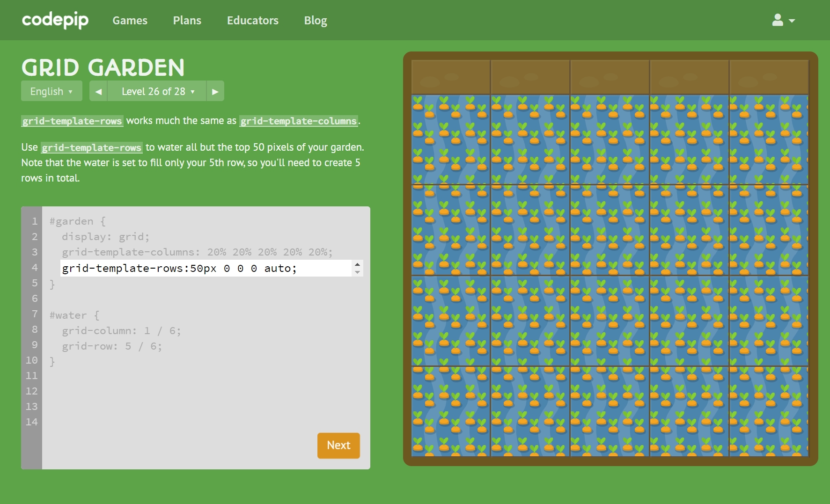Image resolution: width=830 pixels, height=504 pixels.
Task: Open the Blog menu item
Action: (316, 21)
